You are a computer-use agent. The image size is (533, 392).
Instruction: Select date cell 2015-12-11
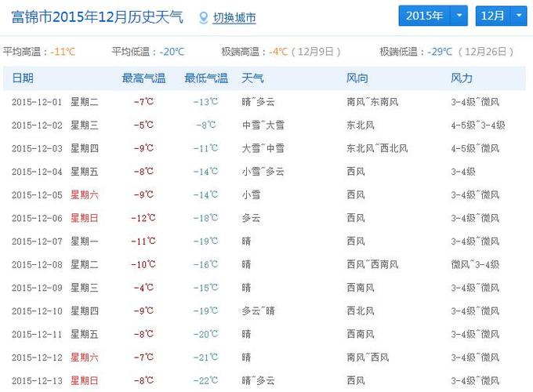(37, 334)
